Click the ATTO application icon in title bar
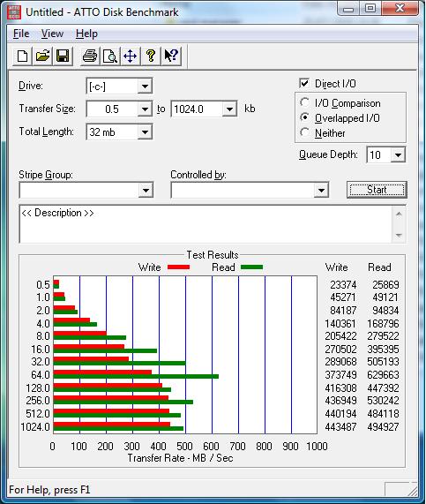 tap(14, 12)
